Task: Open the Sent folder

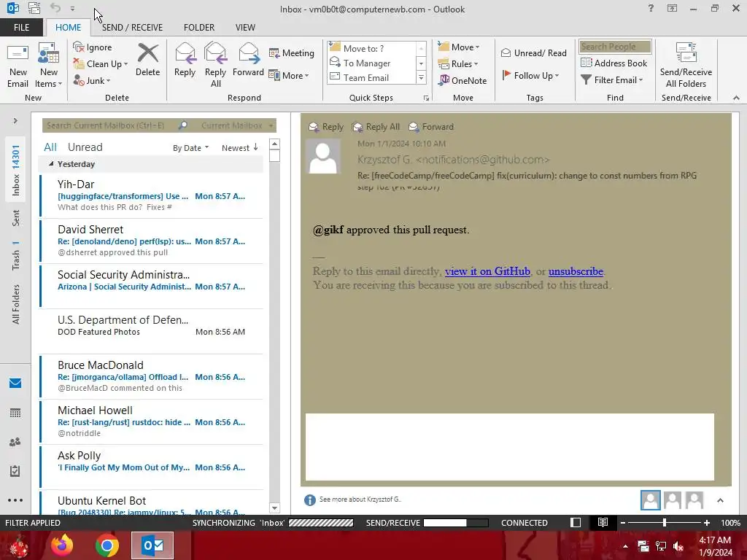Action: point(16,218)
